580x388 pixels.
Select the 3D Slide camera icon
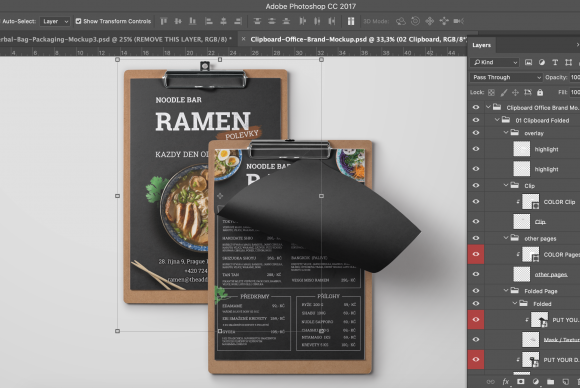(x=444, y=21)
